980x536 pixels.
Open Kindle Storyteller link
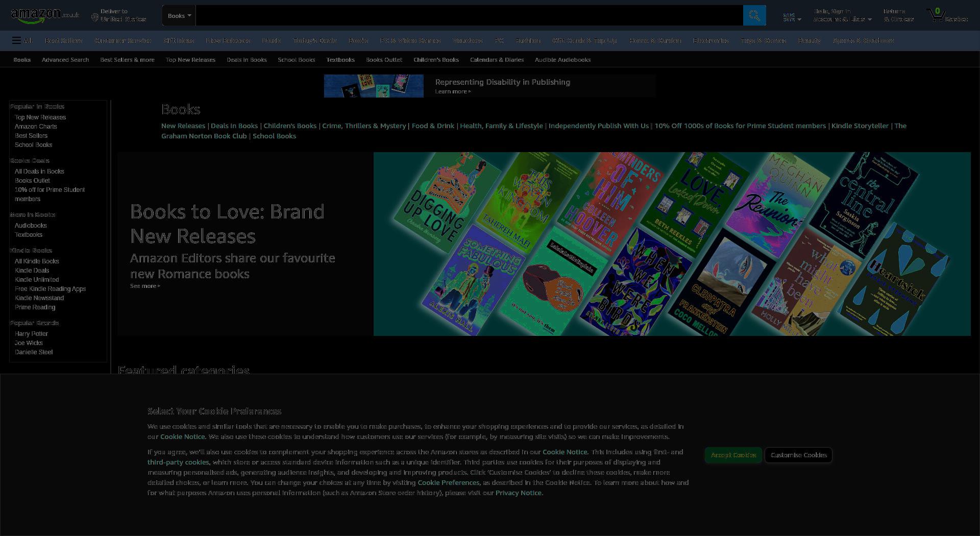pos(860,126)
